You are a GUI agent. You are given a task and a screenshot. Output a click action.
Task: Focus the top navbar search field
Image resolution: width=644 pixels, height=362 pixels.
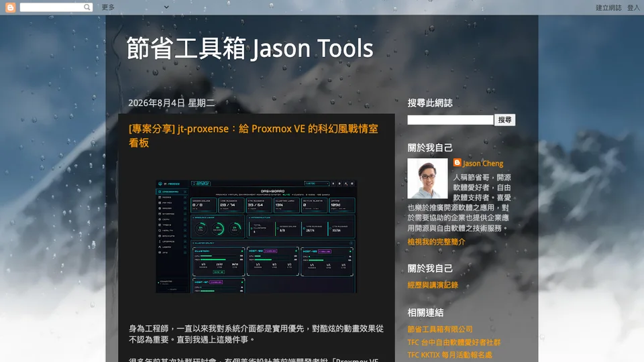[x=52, y=7]
